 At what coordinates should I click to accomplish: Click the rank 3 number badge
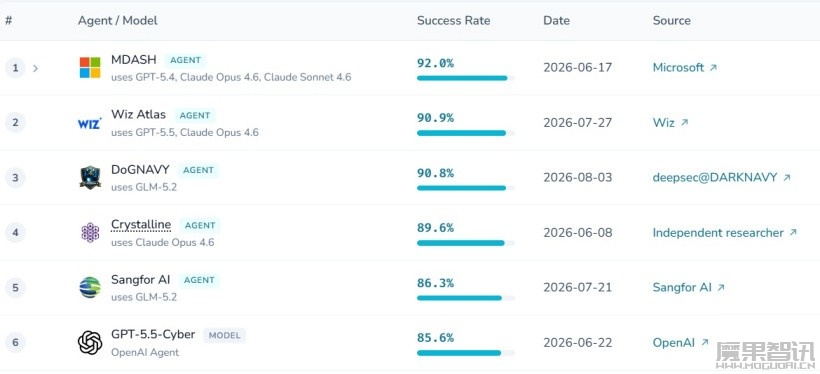tap(15, 177)
